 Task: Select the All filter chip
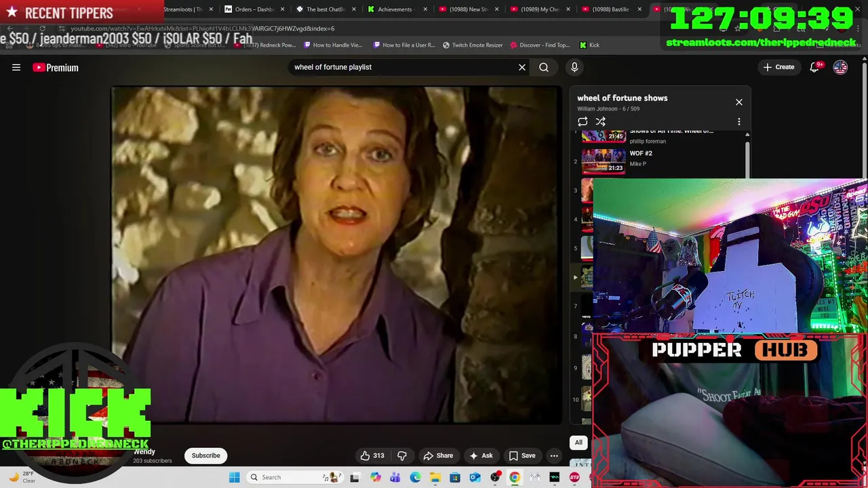point(578,443)
